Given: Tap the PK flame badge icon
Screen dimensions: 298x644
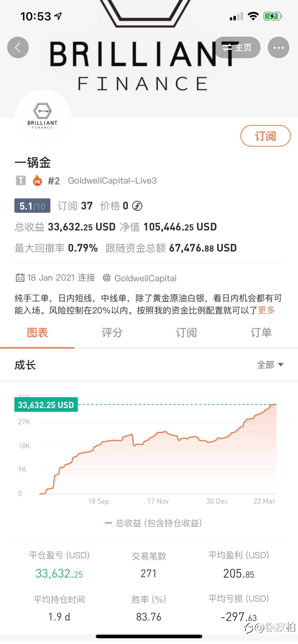Looking at the screenshot, I should click(x=38, y=180).
